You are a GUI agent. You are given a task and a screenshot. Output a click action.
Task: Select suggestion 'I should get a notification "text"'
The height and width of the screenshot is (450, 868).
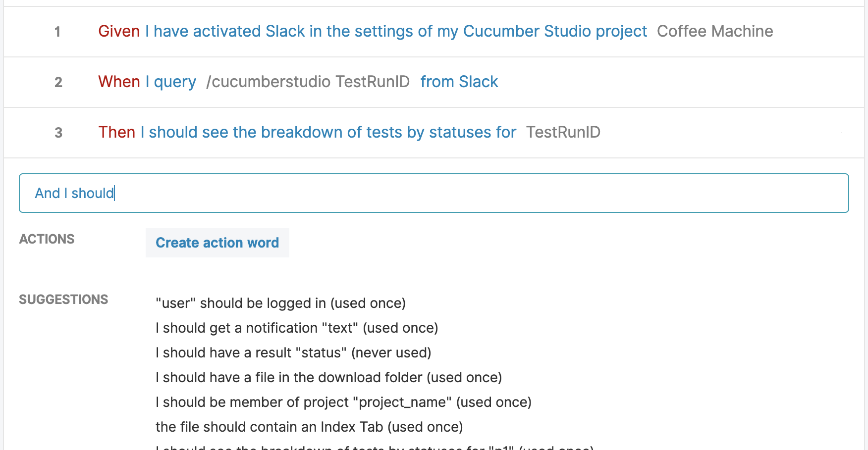click(297, 328)
